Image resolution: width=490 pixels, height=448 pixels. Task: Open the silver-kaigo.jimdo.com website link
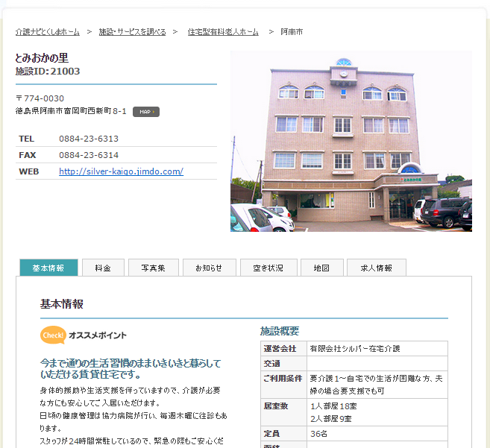click(121, 171)
